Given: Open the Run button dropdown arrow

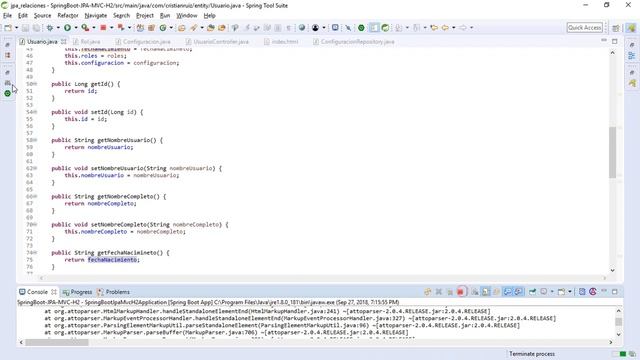Looking at the screenshot, I should click(x=76, y=28).
